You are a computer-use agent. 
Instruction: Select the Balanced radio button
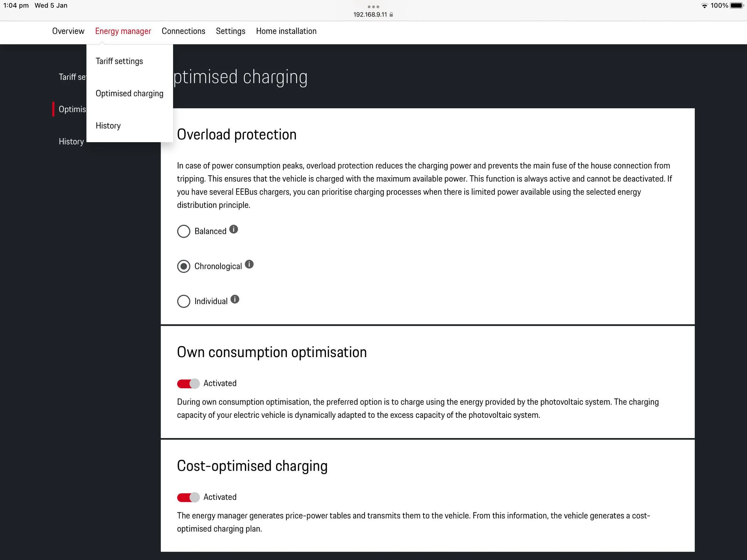[184, 231]
